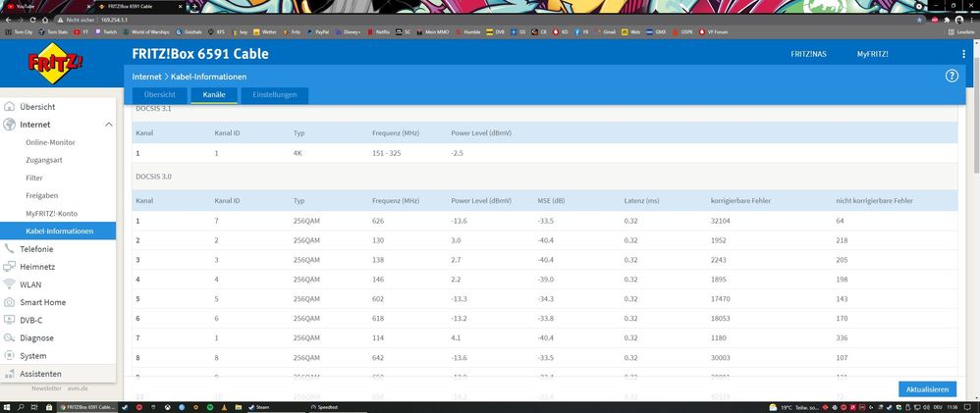Open the DVB-C section
Image resolution: width=980 pixels, height=413 pixels.
point(31,320)
